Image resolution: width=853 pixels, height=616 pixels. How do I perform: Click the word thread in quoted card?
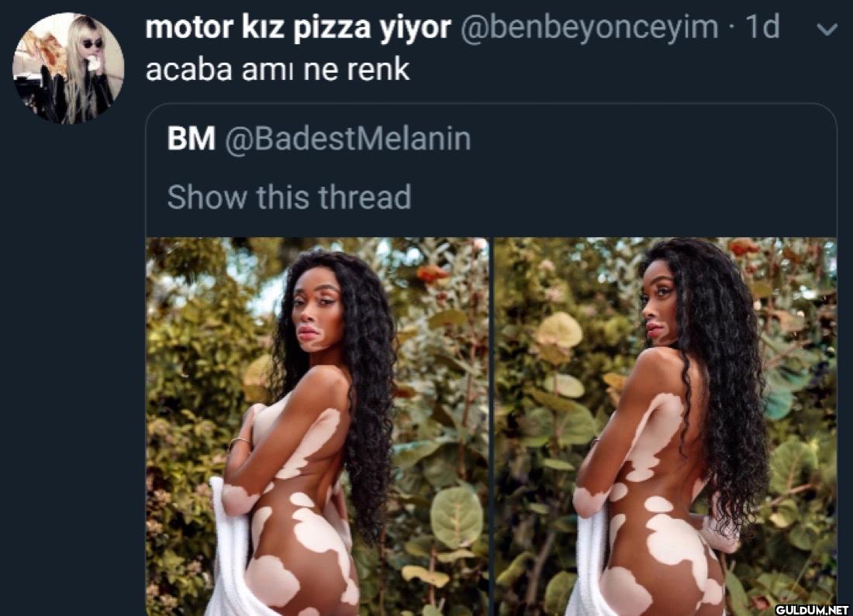click(364, 197)
